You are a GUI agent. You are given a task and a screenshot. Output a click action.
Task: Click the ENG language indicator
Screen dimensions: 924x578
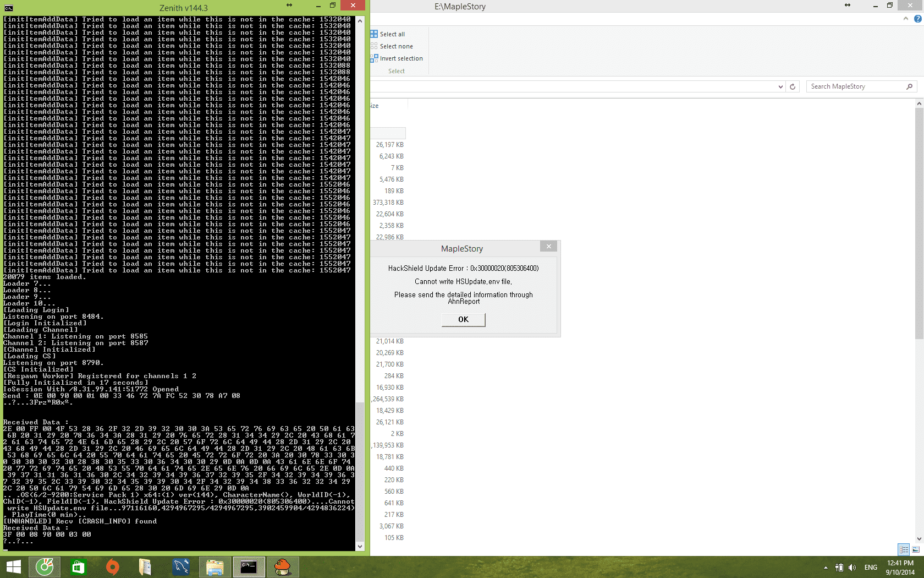pyautogui.click(x=871, y=568)
